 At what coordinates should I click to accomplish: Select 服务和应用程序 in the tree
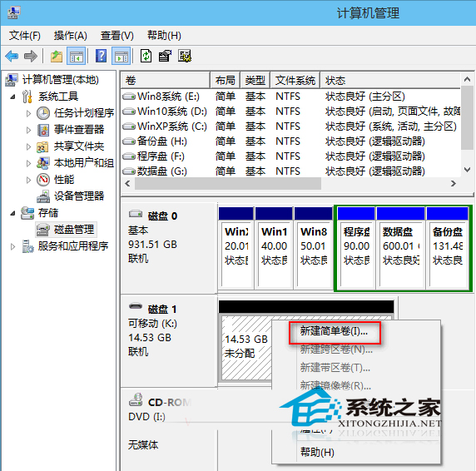tap(73, 246)
